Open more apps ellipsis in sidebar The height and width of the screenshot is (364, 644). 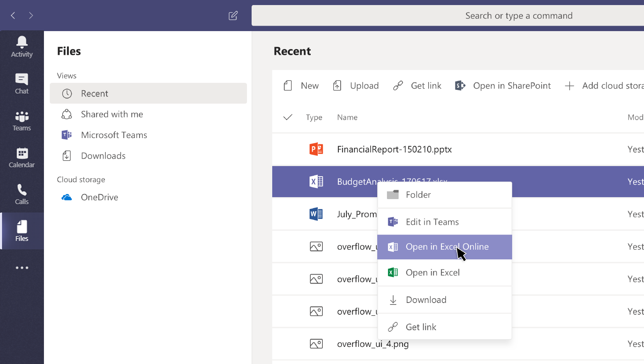tap(22, 268)
